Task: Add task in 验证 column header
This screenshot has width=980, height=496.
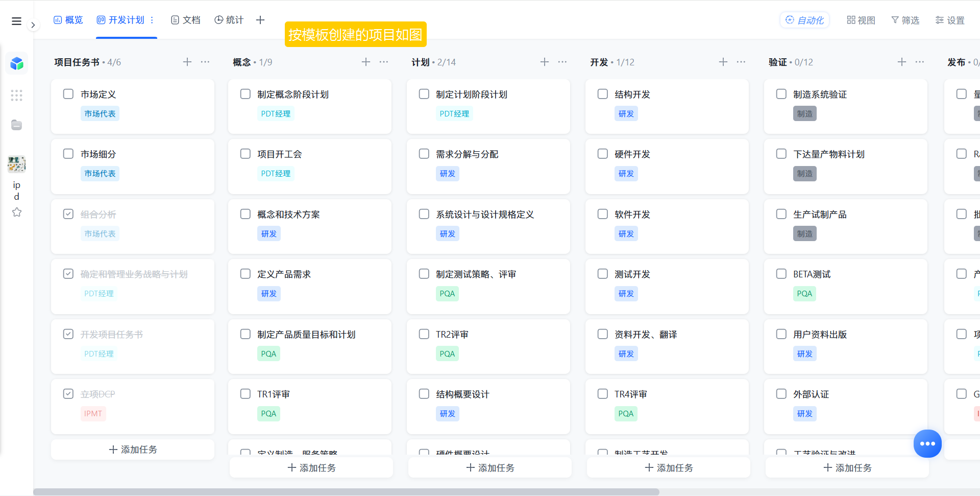Action: [x=902, y=62]
